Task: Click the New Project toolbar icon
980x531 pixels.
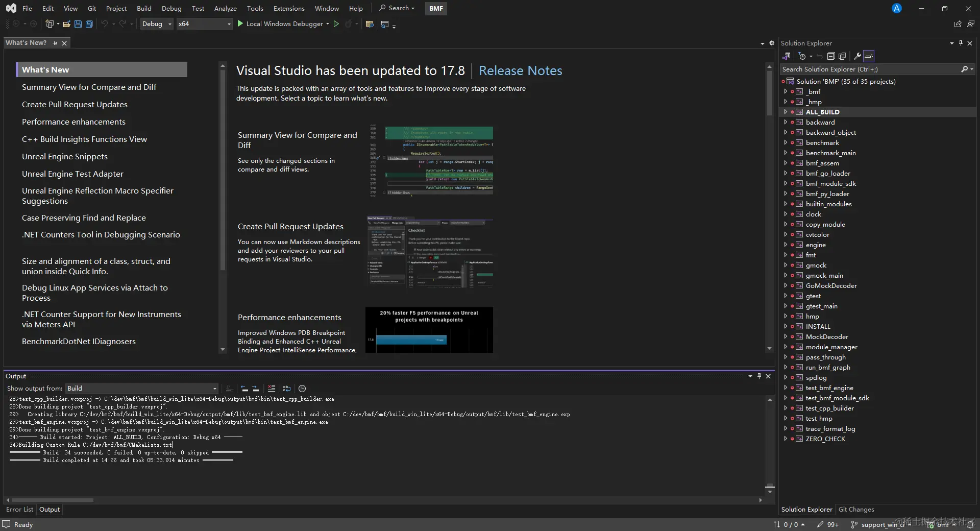Action: (50, 24)
